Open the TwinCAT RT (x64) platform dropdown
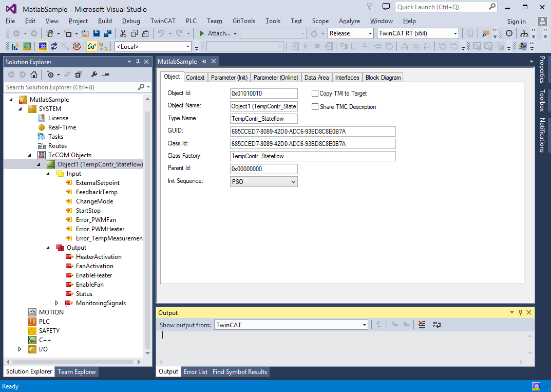551x392 pixels. click(418, 33)
